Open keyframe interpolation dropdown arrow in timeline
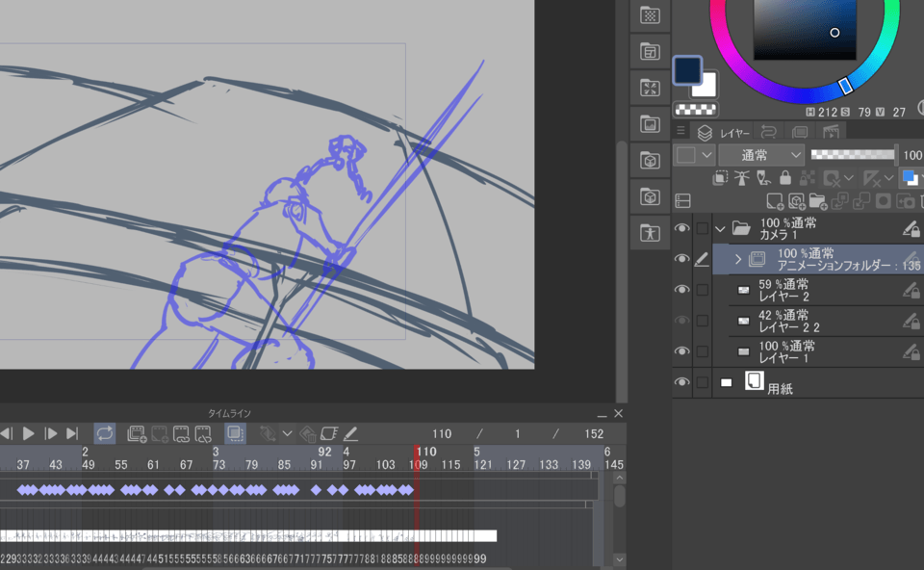 click(x=287, y=434)
